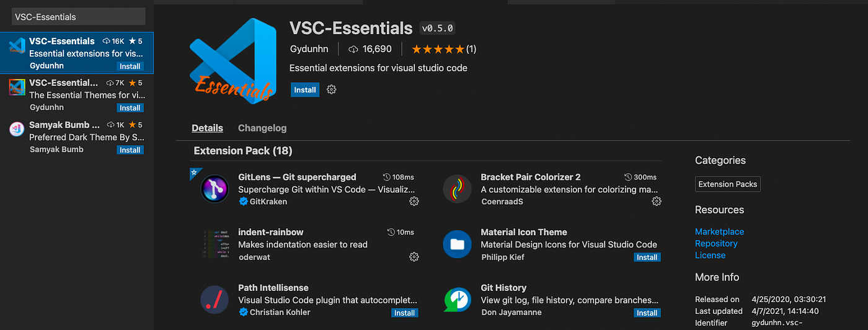Select the Material Icon Theme folder icon
868x330 pixels.
[458, 244]
